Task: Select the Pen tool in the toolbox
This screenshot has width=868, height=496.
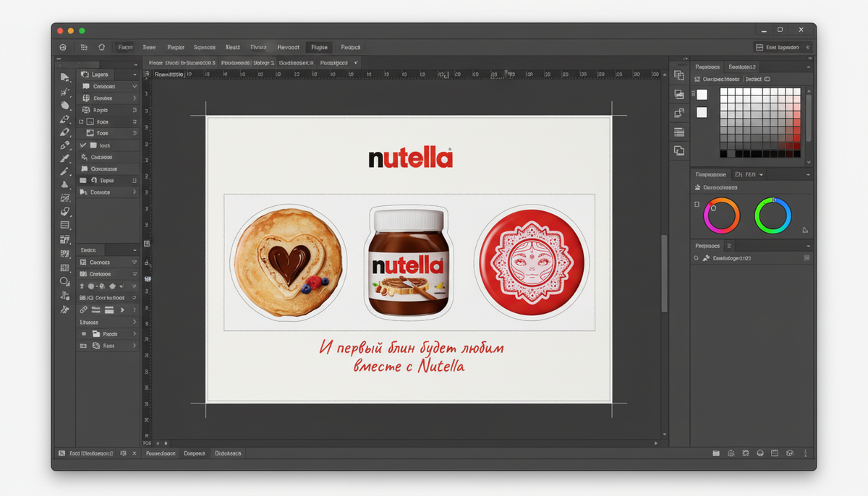Action: (x=64, y=119)
